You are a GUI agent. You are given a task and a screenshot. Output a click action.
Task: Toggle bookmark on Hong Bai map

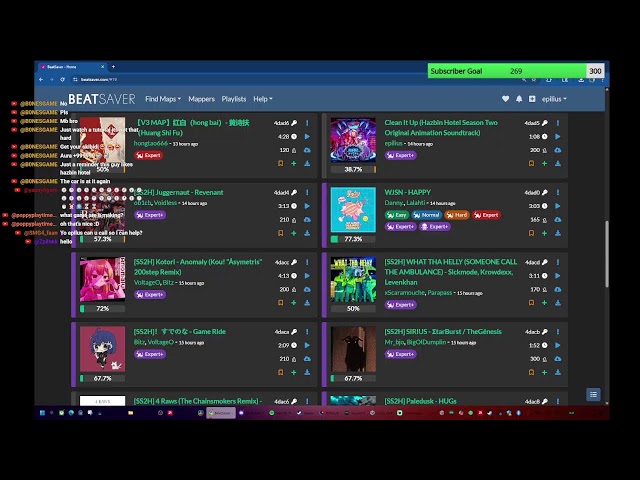click(280, 164)
